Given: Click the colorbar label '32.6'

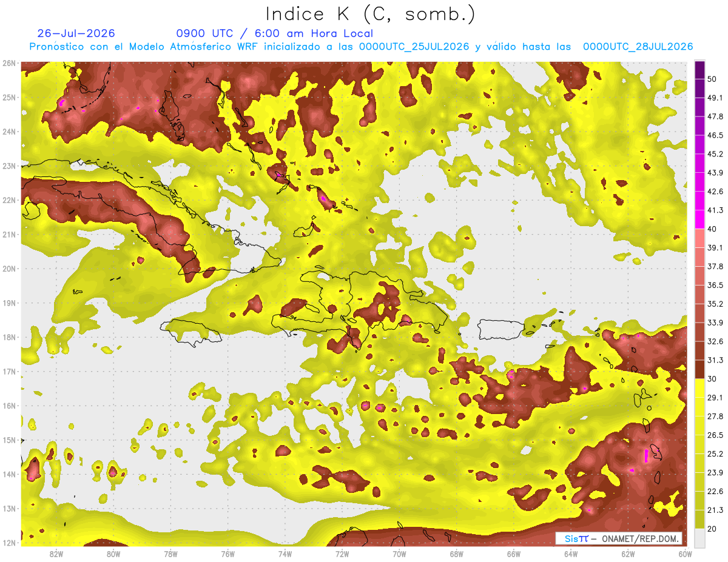Looking at the screenshot, I should coord(715,341).
